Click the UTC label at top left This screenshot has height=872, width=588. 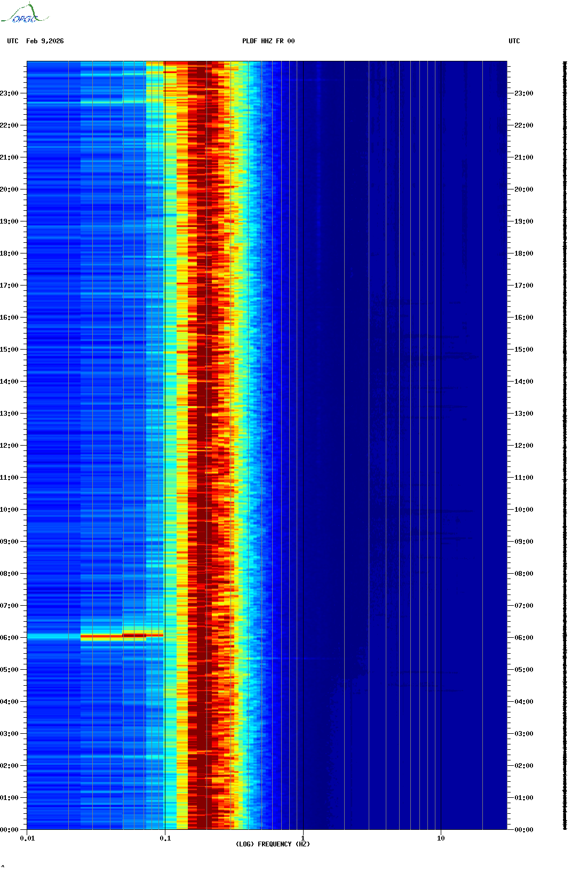[13, 41]
